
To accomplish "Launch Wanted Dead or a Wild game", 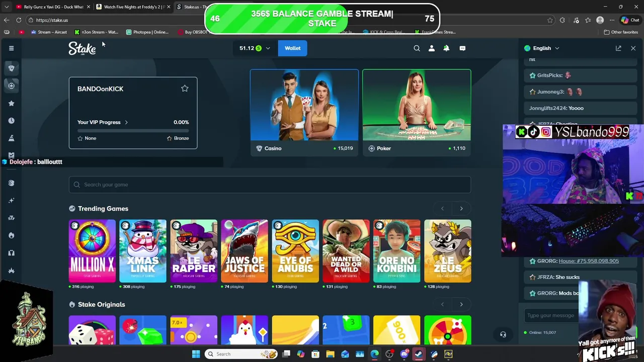I will point(346,251).
